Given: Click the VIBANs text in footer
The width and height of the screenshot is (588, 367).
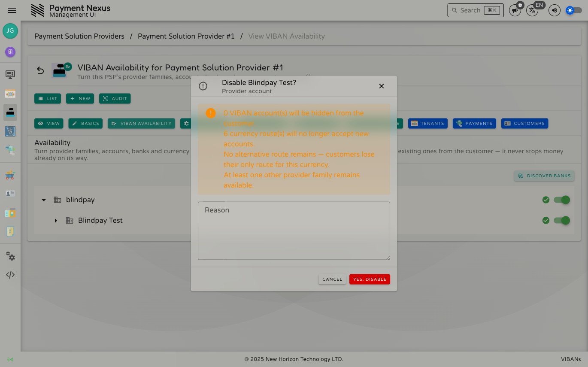Looking at the screenshot, I should (x=571, y=359).
